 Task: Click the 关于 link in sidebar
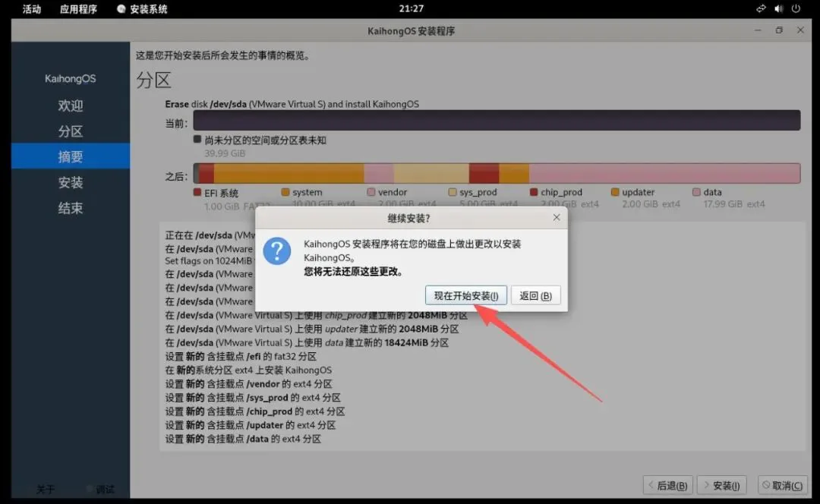(x=46, y=489)
